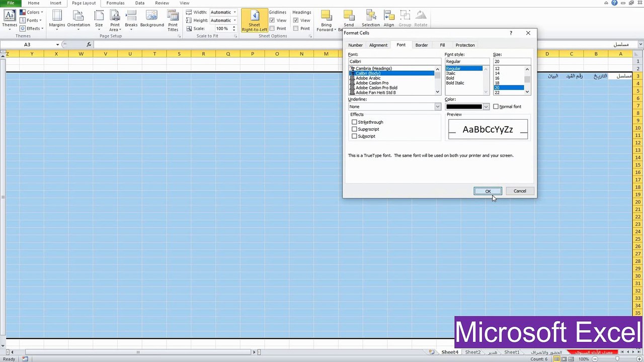Click the Size input field
The image size is (644, 362).
tap(512, 61)
